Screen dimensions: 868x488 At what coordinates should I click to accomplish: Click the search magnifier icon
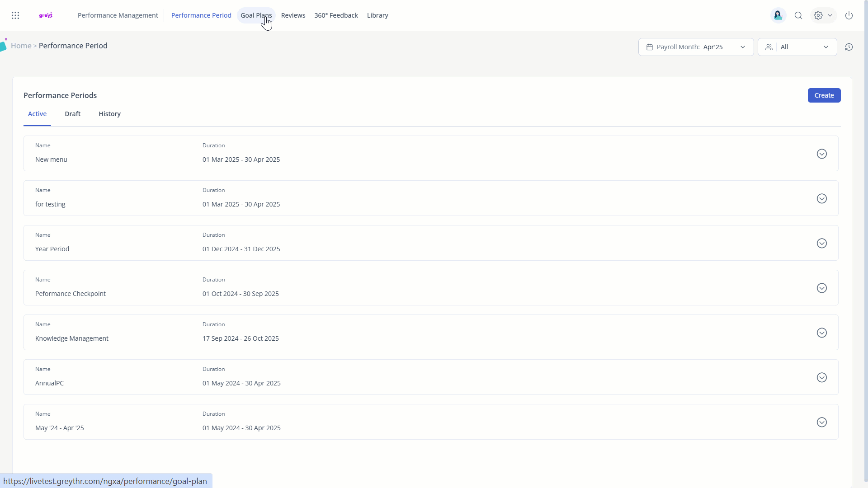798,15
